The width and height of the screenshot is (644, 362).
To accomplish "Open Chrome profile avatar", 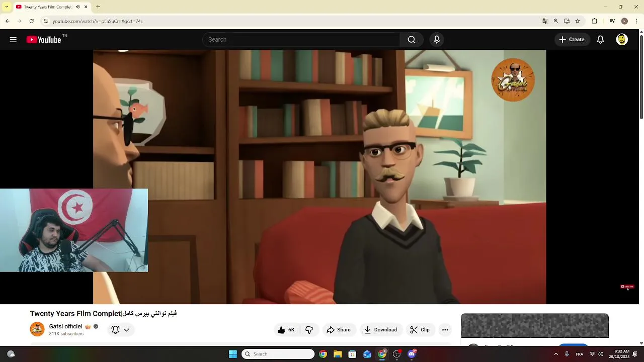I will click(x=624, y=21).
